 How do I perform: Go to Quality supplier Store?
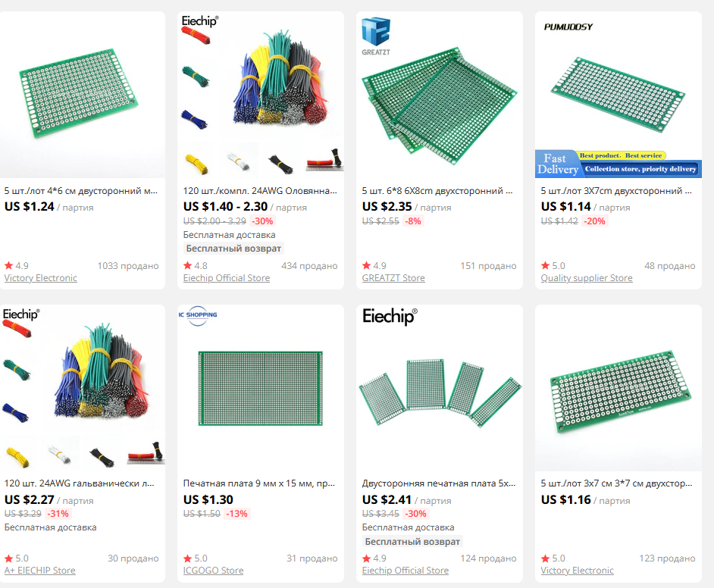pyautogui.click(x=587, y=277)
